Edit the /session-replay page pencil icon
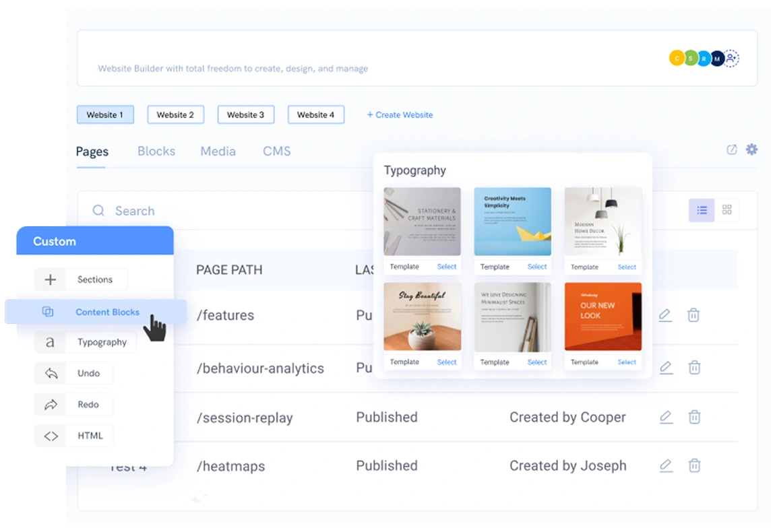This screenshot has width=775, height=532. [666, 417]
